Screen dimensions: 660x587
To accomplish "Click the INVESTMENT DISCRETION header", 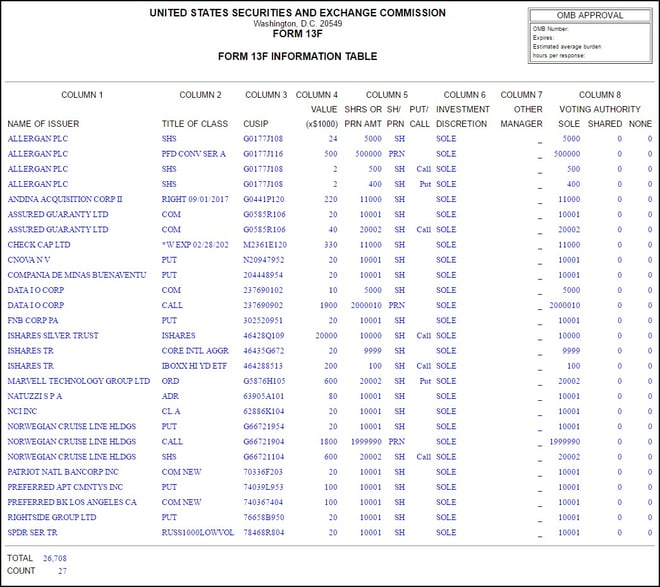I will pos(462,117).
